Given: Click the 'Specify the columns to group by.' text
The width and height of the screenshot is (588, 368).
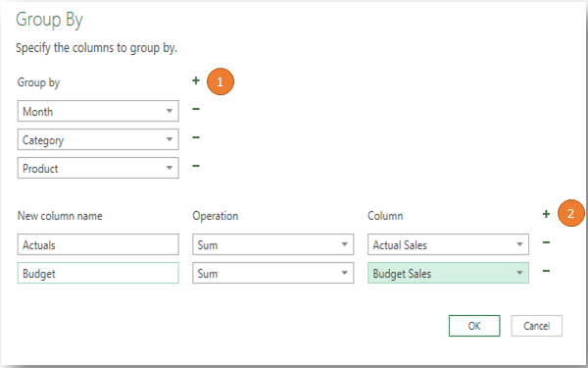Looking at the screenshot, I should 96,48.
